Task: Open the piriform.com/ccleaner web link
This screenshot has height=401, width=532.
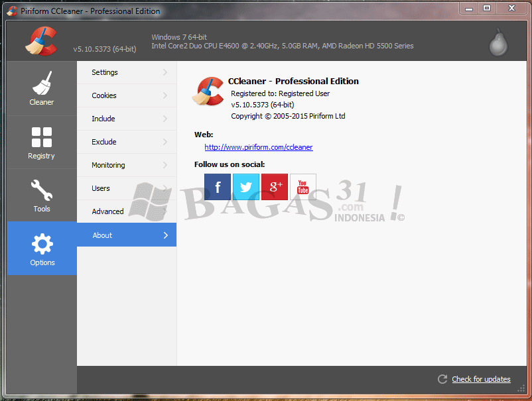Action: [259, 147]
